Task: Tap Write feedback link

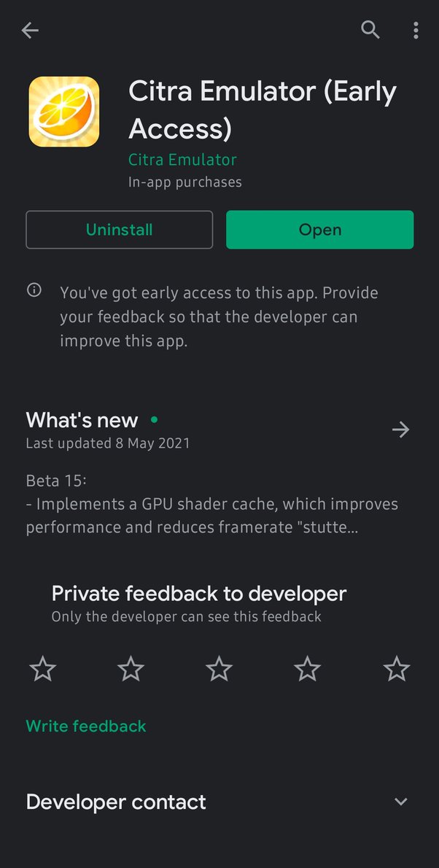Action: pos(85,726)
